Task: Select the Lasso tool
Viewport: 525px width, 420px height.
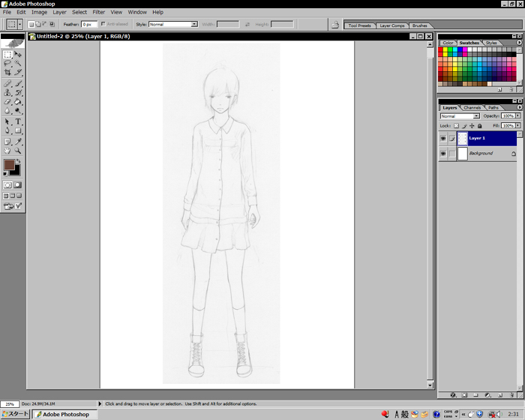Action: (x=7, y=64)
